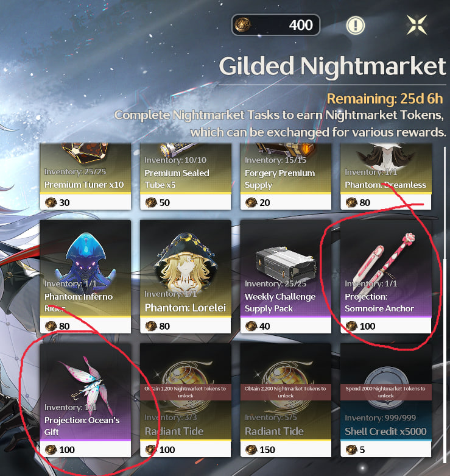This screenshot has height=476, width=450.
Task: Select Projection: Ocean's Gift lure icon
Action: tap(85, 383)
